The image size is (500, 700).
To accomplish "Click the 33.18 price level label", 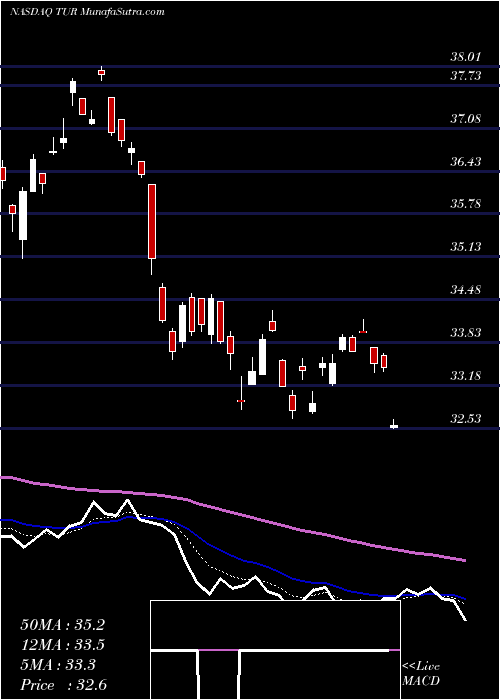I will pyautogui.click(x=465, y=376).
